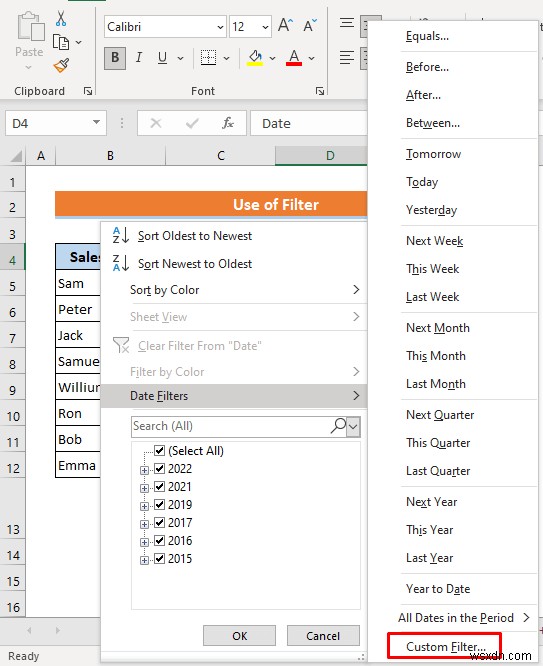Viewport: 543px width, 666px height.
Task: Apply the red Font Color
Action: coord(294,58)
